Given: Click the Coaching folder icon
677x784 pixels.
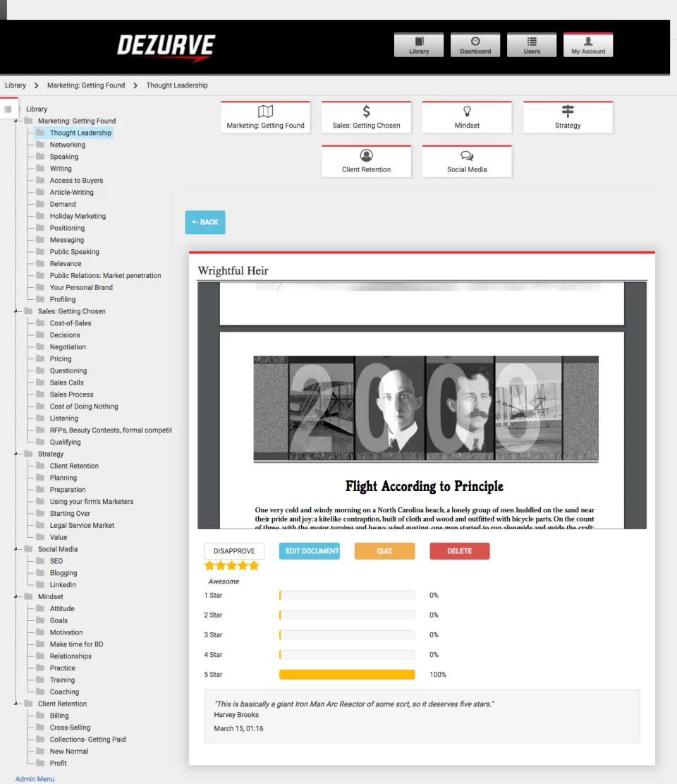Looking at the screenshot, I should 40,692.
